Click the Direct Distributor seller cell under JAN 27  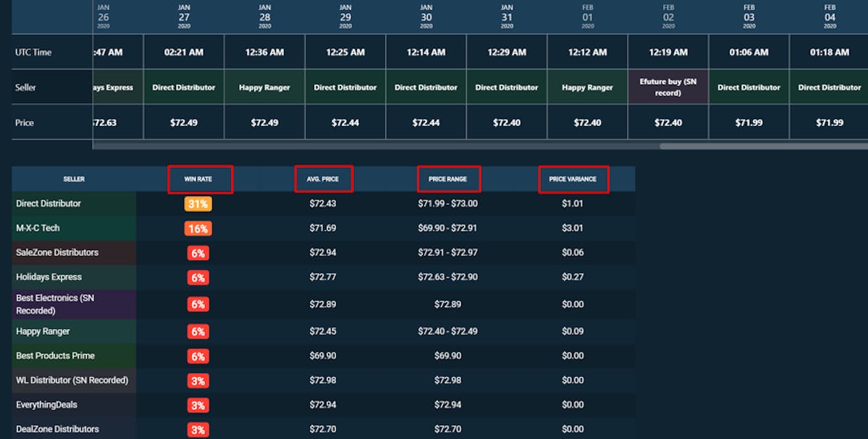pos(184,88)
